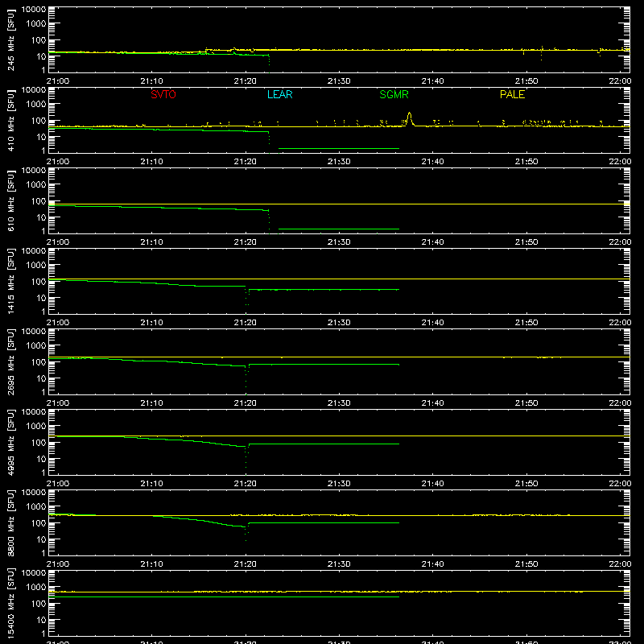The height and width of the screenshot is (644, 644).
Task: Click the 8800 MHz [SFU] axis title
Action: pos(10,522)
